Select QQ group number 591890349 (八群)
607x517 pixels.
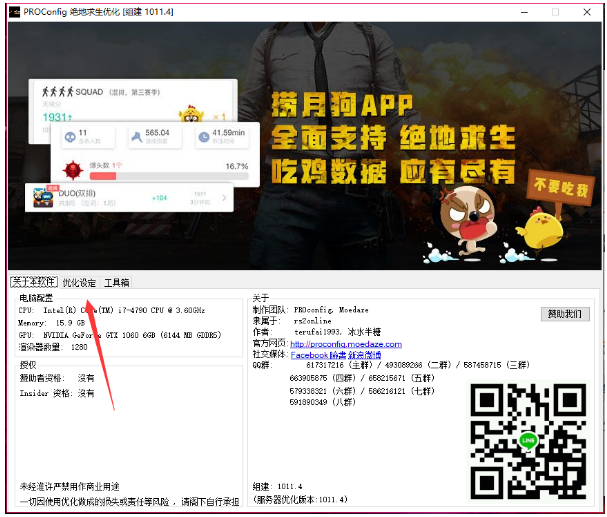tap(322, 402)
